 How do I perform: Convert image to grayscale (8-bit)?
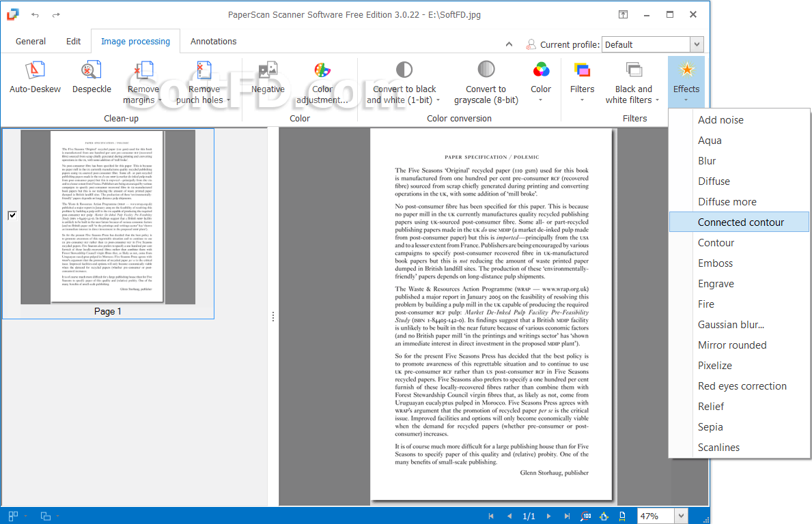pyautogui.click(x=486, y=83)
